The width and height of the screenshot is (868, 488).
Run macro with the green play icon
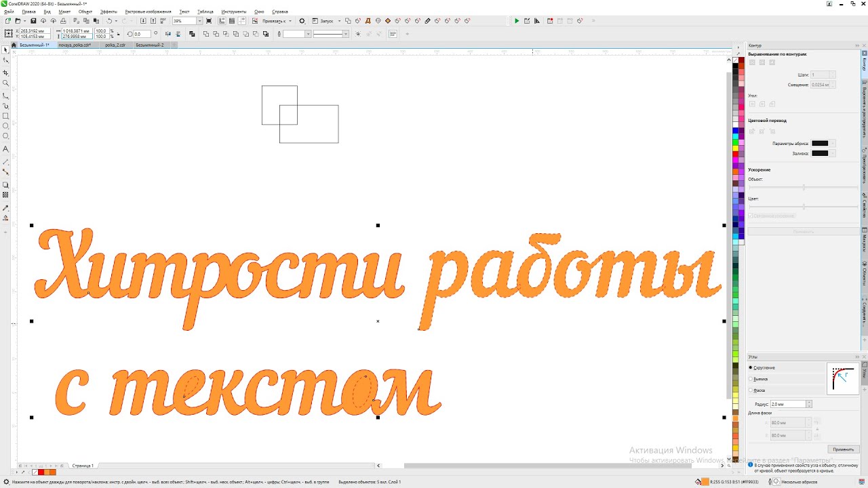517,21
